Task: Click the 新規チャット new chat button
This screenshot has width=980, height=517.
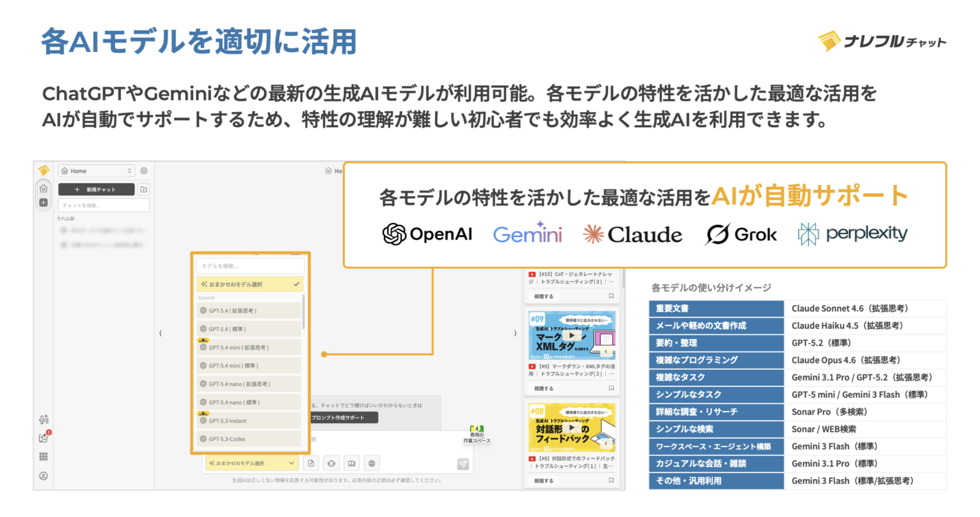Action: pos(96,189)
